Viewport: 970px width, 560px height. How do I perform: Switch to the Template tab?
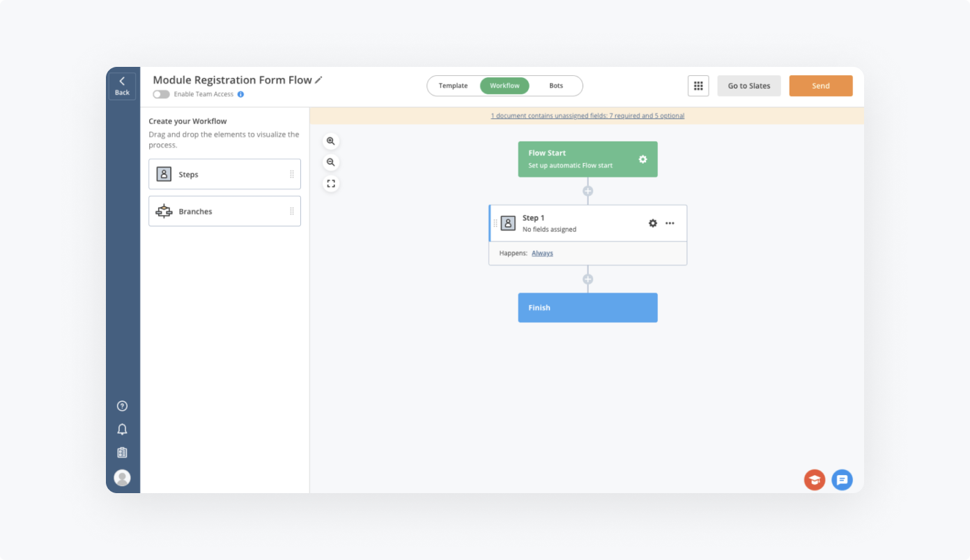(x=453, y=86)
